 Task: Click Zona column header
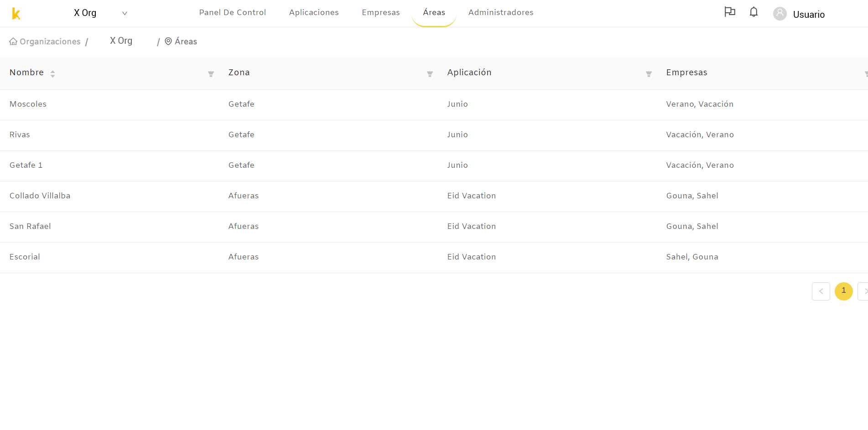pyautogui.click(x=239, y=73)
